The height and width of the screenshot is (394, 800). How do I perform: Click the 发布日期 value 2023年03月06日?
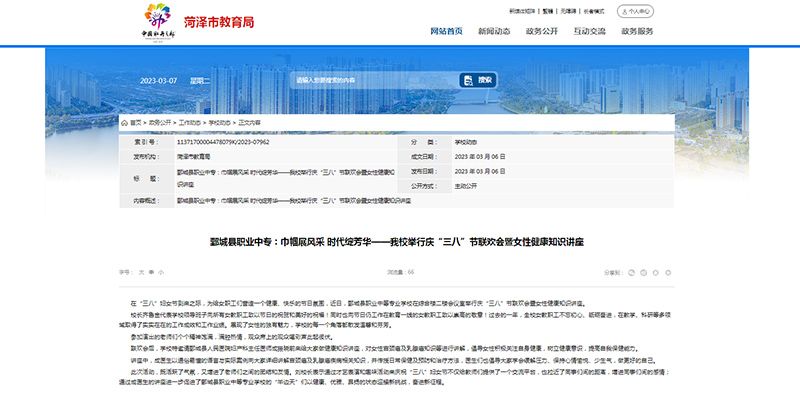pos(480,171)
